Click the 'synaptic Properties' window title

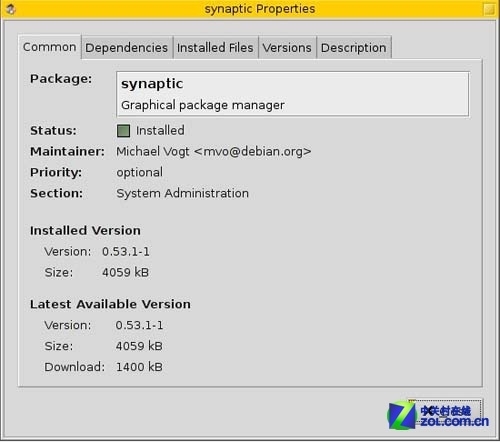pos(260,9)
